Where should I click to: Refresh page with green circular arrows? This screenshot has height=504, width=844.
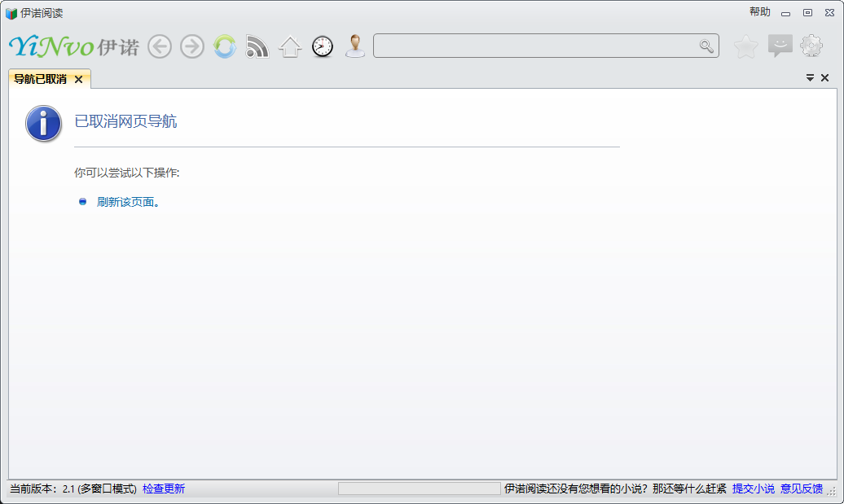tap(225, 46)
